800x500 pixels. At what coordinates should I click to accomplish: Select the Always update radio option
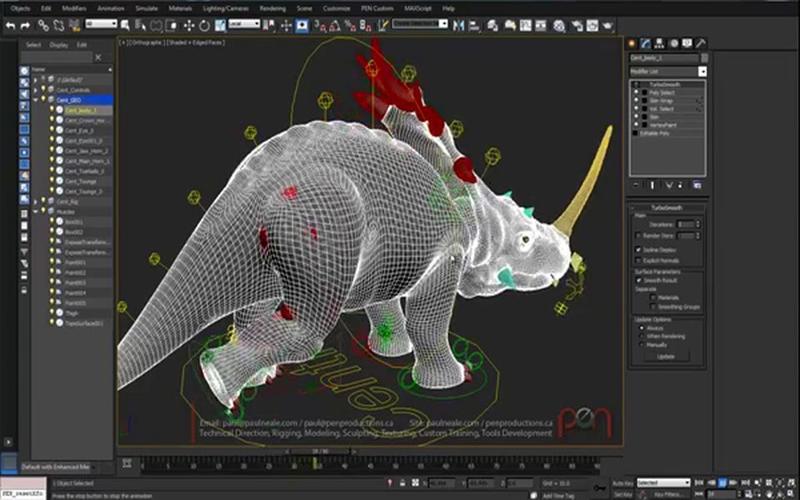click(642, 328)
